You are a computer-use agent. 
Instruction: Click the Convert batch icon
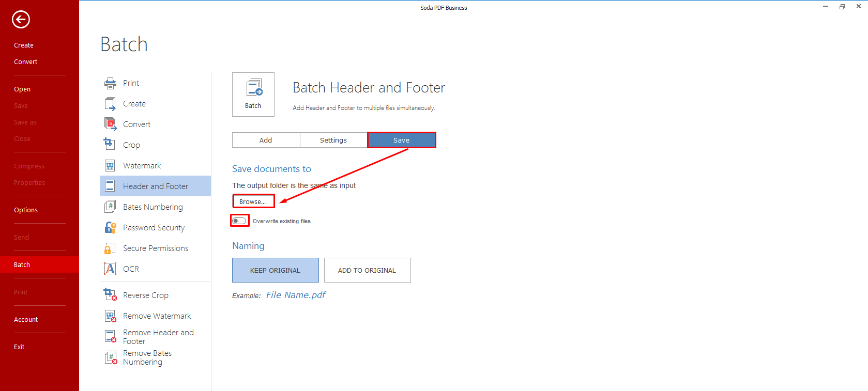coord(110,124)
